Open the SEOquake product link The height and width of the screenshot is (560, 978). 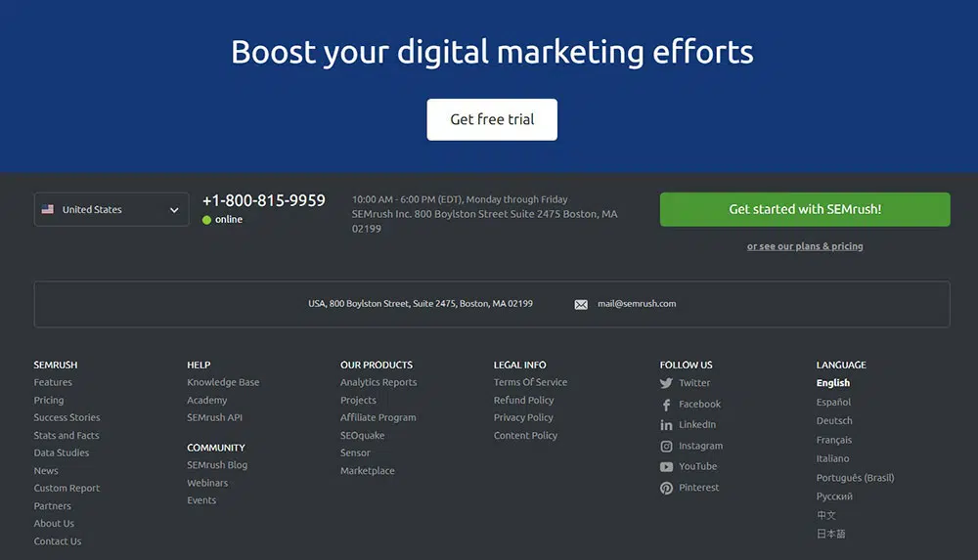[362, 435]
